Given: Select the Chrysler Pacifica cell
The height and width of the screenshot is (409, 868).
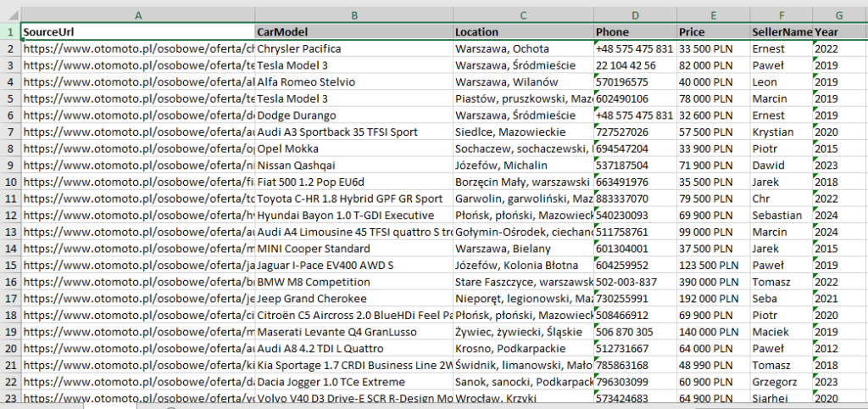Looking at the screenshot, I should click(353, 49).
